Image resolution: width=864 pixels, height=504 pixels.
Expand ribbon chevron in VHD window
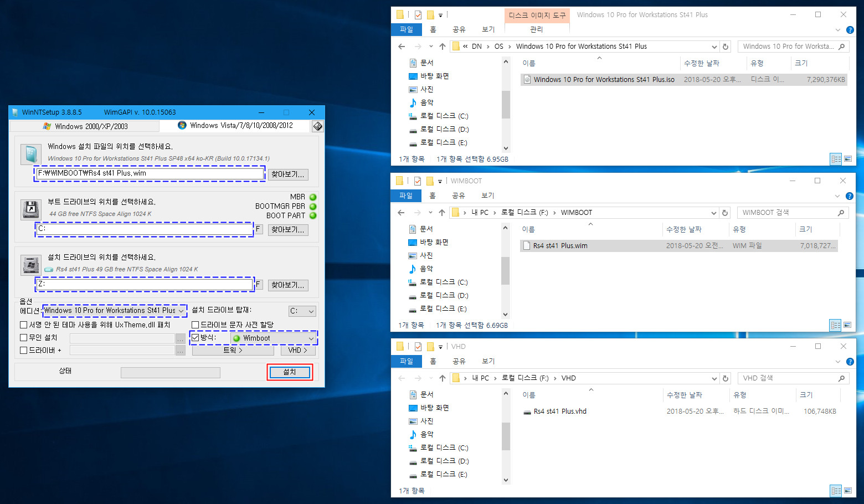(838, 362)
